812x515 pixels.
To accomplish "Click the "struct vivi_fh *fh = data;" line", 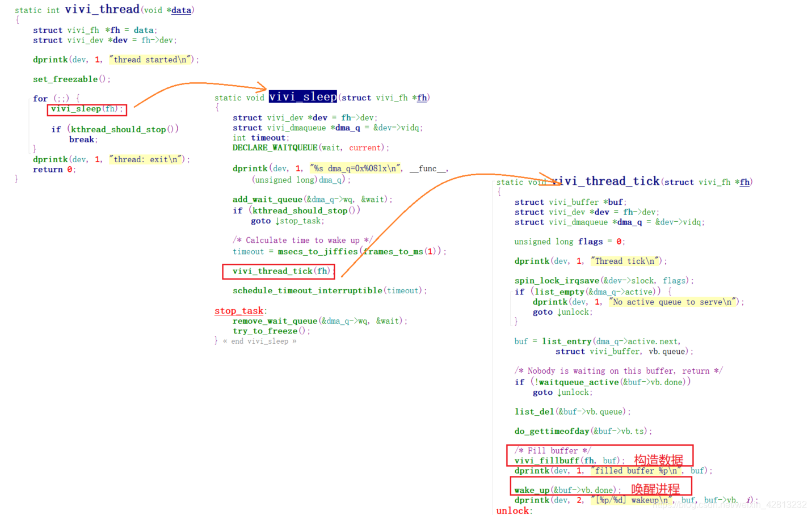I will pyautogui.click(x=95, y=30).
